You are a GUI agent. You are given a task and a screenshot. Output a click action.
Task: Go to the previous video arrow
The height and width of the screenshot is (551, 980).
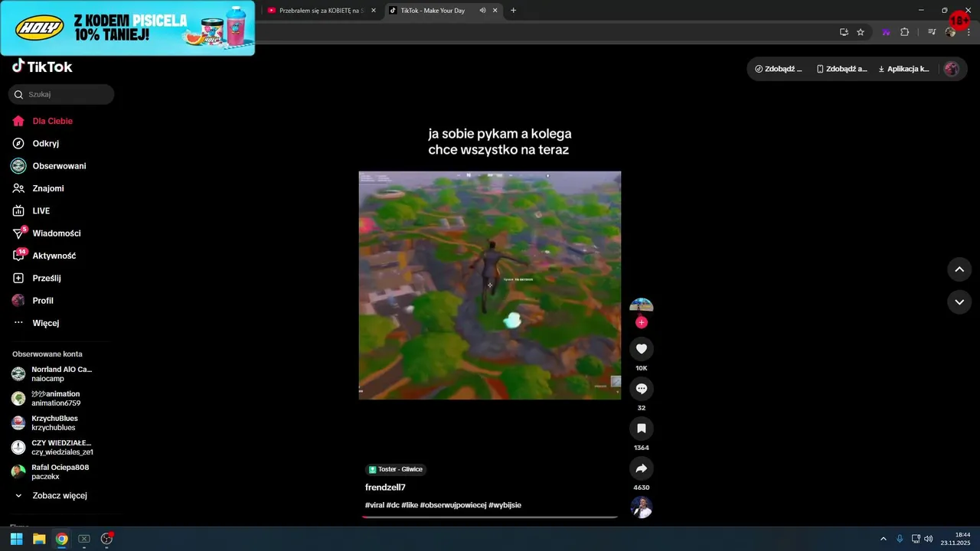pos(959,269)
